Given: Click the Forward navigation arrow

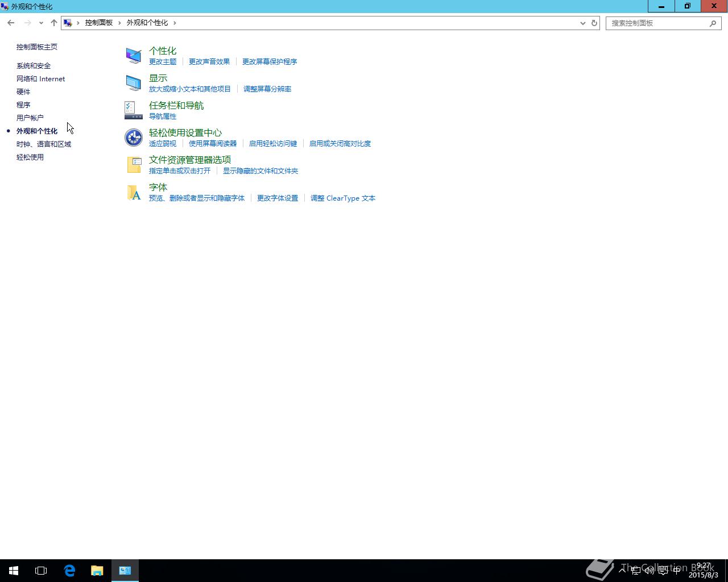Looking at the screenshot, I should point(27,23).
